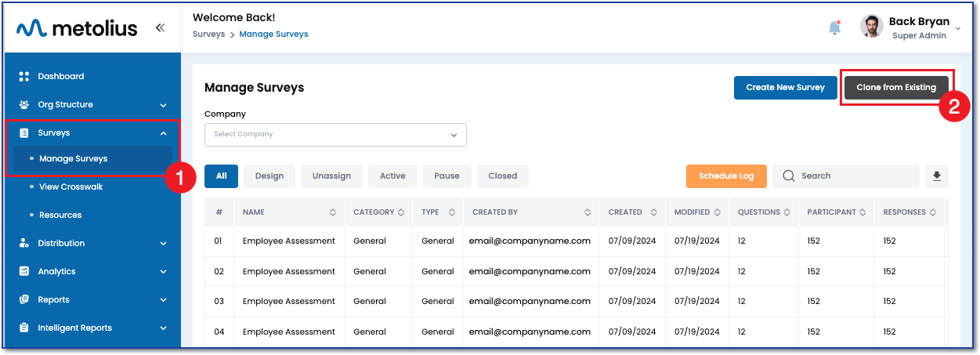The height and width of the screenshot is (355, 980).
Task: Click the Create New Survey button
Action: click(x=785, y=88)
